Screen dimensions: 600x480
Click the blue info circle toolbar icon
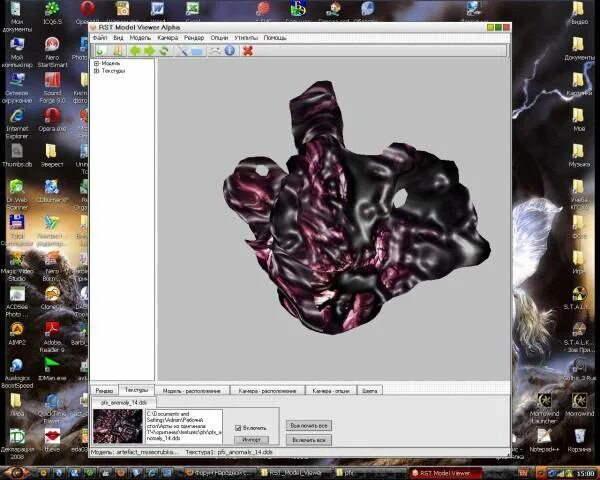pyautogui.click(x=230, y=51)
